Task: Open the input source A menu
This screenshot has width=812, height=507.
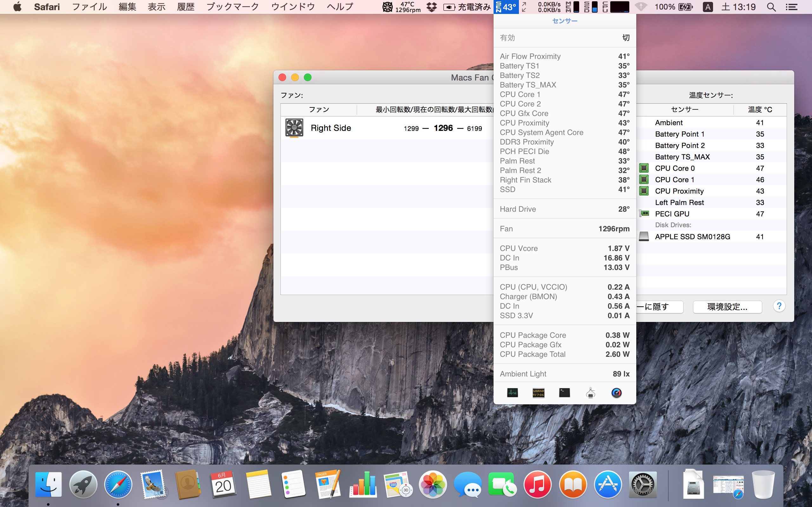Action: click(708, 7)
